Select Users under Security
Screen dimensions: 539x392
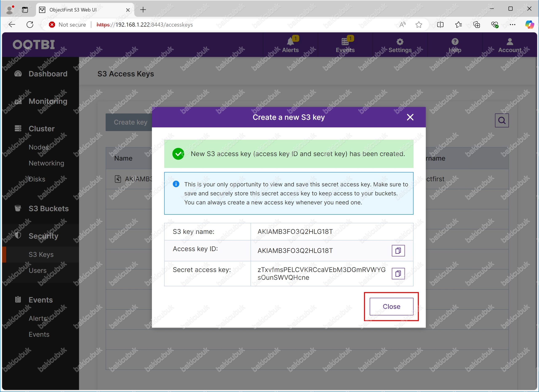(37, 270)
